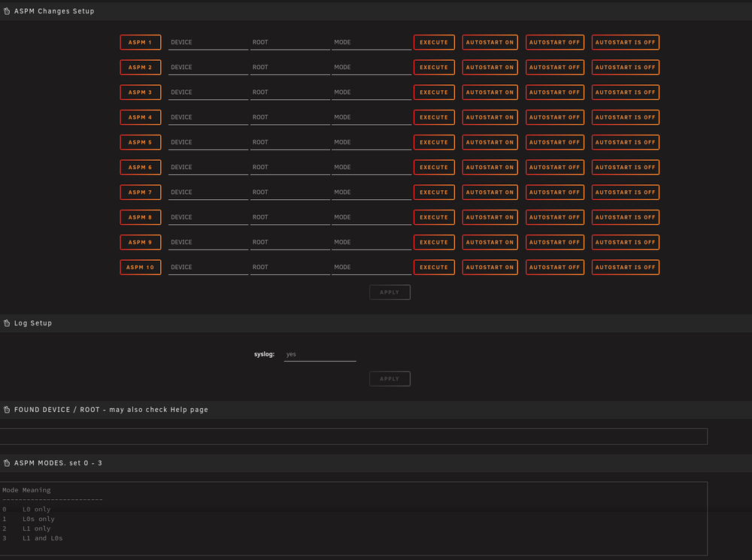Collapse the ASPM MODES section header
This screenshot has width=752, height=560.
[376, 463]
